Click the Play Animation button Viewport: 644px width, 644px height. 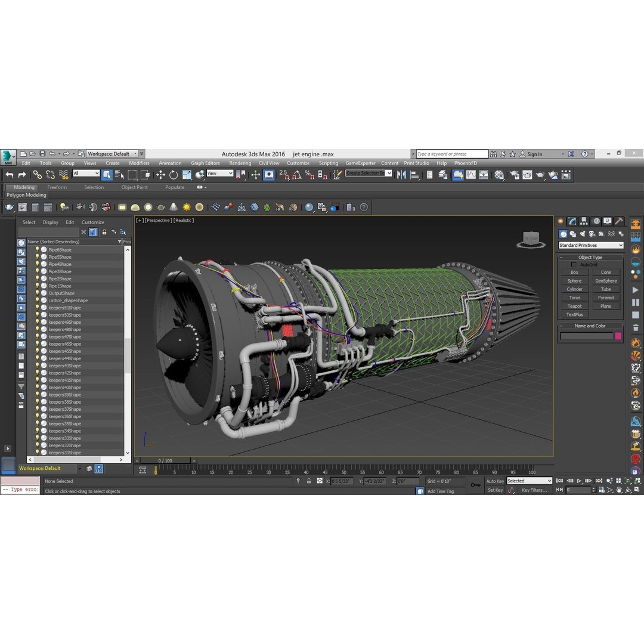pos(579,481)
